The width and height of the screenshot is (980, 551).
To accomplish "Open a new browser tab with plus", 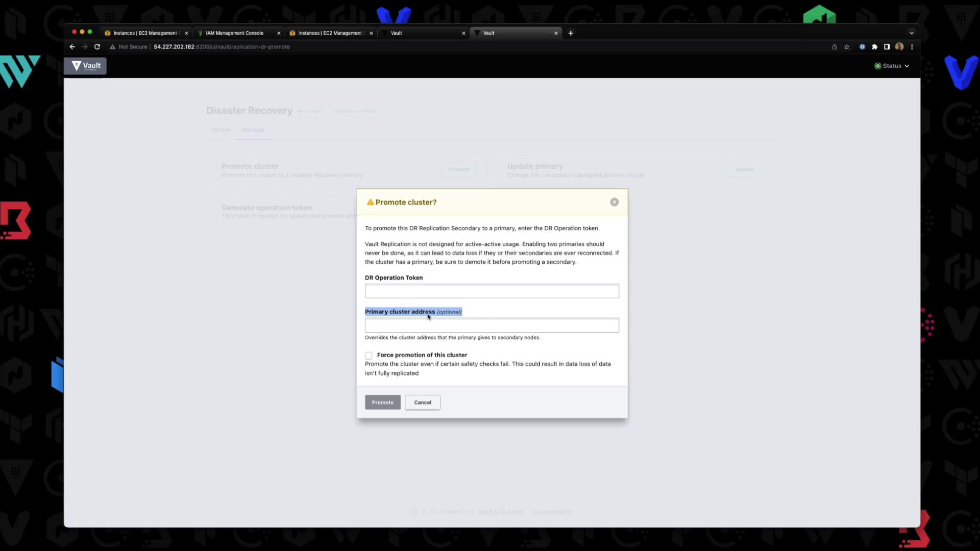I will 571,33.
